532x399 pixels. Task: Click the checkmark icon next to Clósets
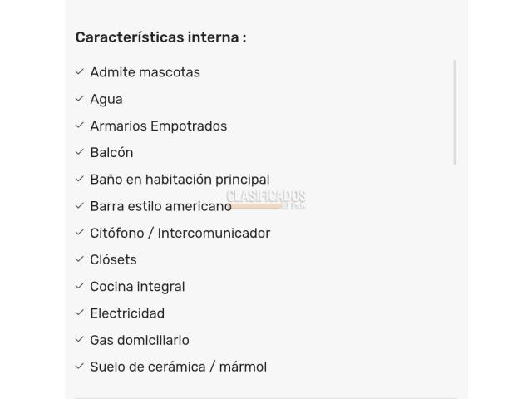80,259
